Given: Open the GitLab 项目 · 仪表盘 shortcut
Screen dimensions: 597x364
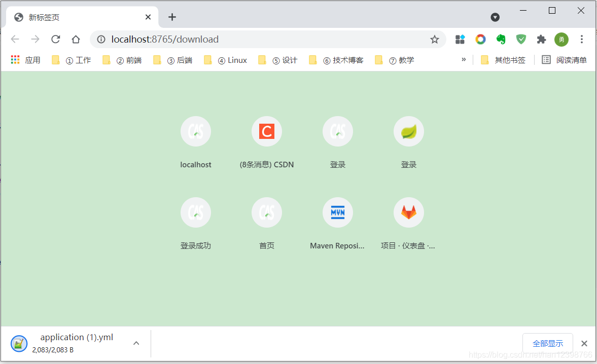Looking at the screenshot, I should point(408,223).
